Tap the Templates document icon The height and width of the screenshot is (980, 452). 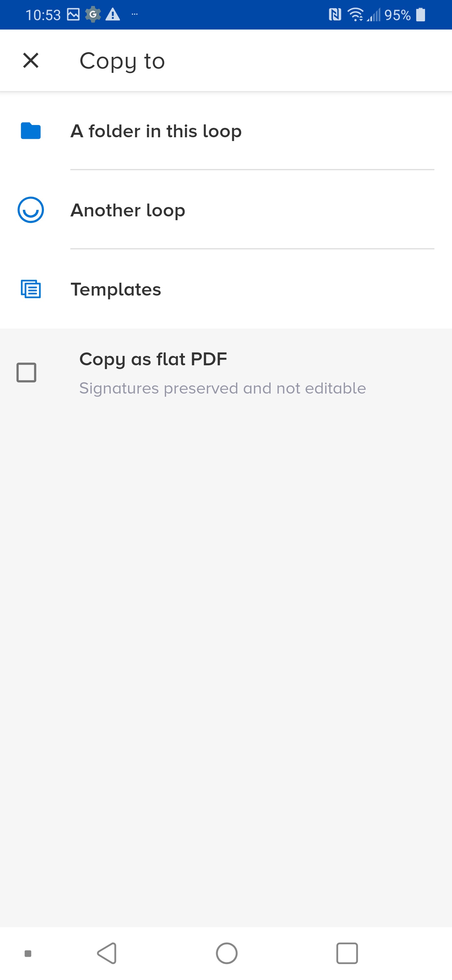[31, 289]
